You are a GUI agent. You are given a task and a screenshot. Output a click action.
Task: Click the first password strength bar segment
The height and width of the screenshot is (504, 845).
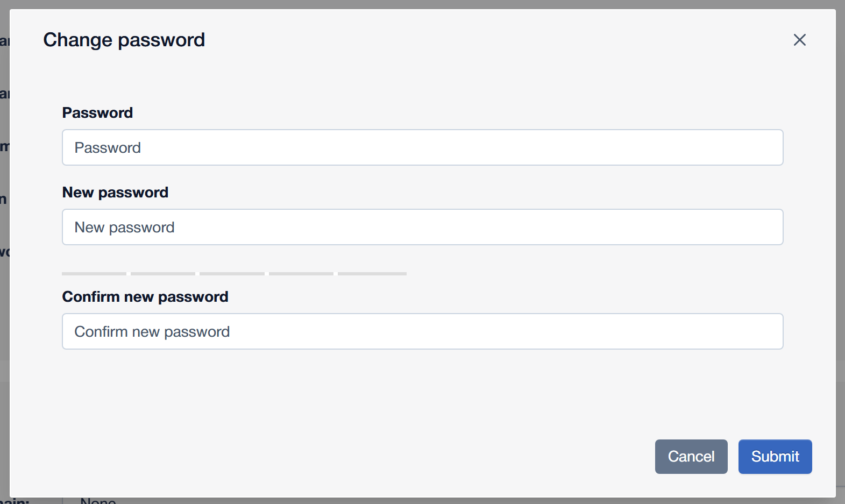(x=94, y=274)
